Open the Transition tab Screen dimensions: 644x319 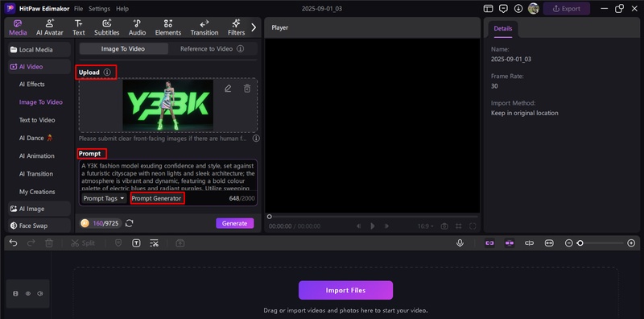(204, 27)
